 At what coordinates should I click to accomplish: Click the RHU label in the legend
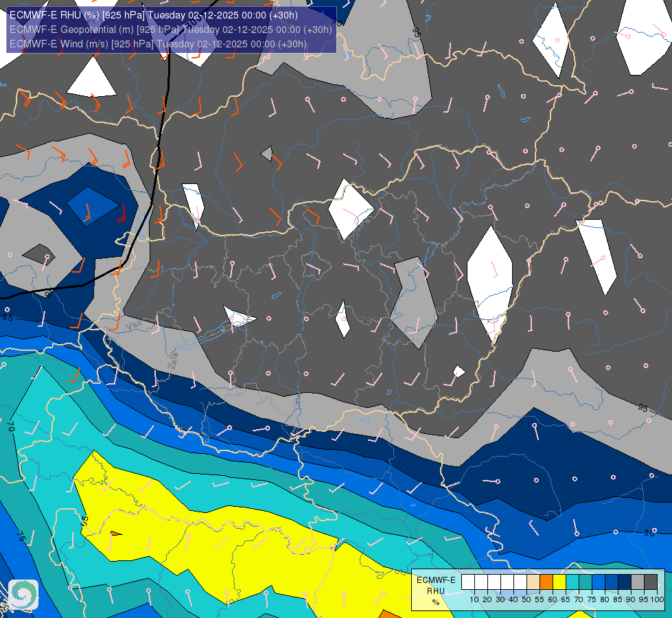coord(436,591)
